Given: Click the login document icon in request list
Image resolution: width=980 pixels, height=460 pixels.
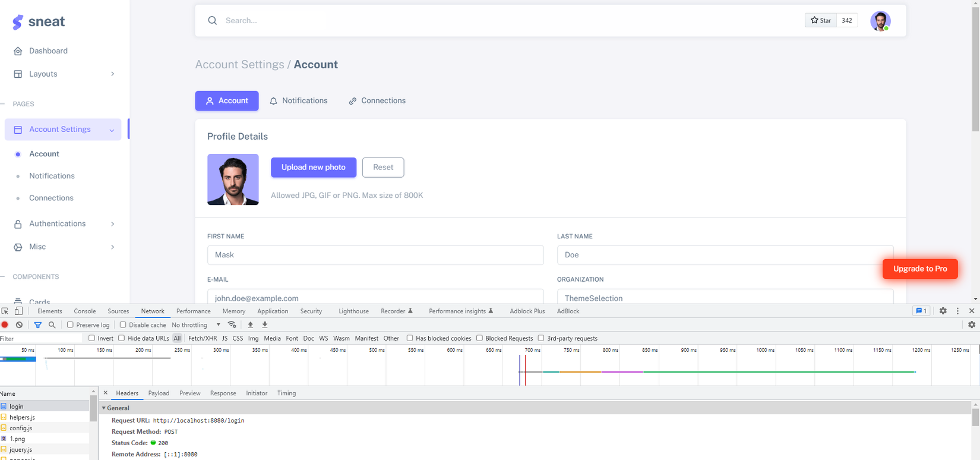Looking at the screenshot, I should (x=4, y=407).
